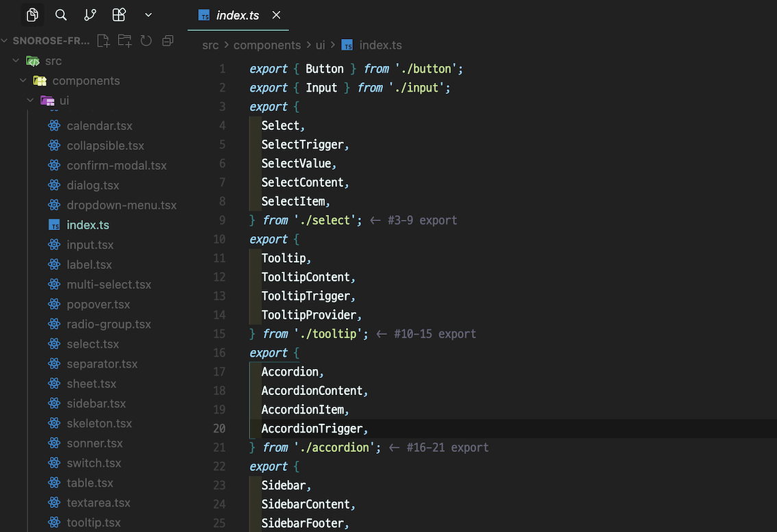The height and width of the screenshot is (532, 777).
Task: Select the index.ts editor tab
Action: tap(237, 15)
